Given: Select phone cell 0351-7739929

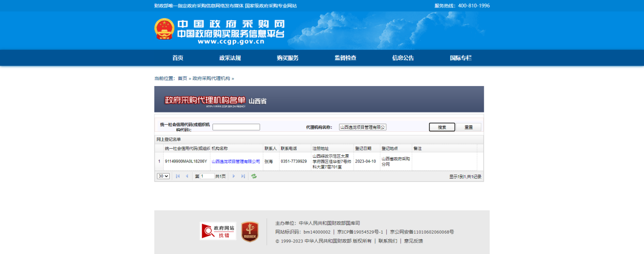Looking at the screenshot, I should [294, 161].
